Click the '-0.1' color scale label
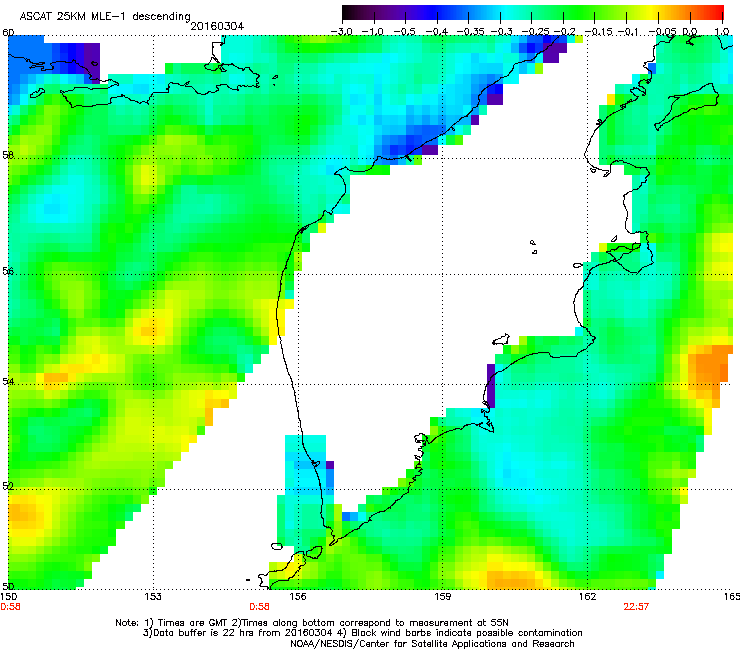This screenshot has width=740, height=650. point(628,31)
